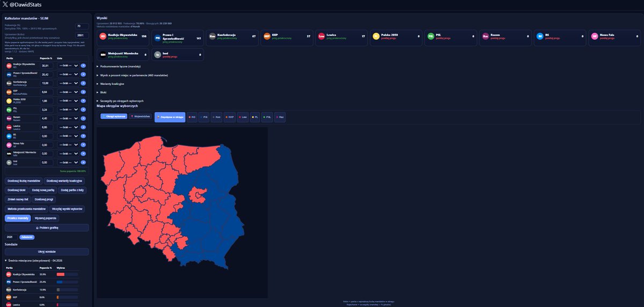Image resolution: width=644 pixels, height=307 pixels.
Task: Click Dostosuj warianty koalicyjne button
Action: (64, 181)
